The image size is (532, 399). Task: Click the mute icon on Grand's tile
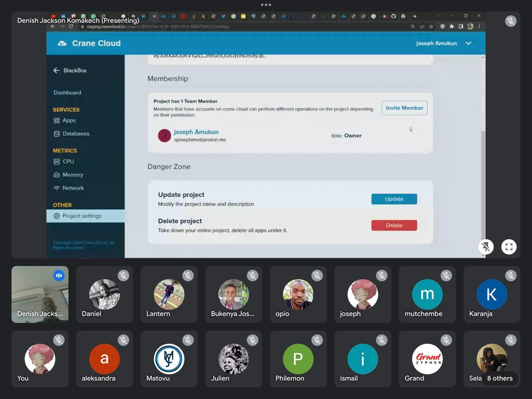point(446,340)
